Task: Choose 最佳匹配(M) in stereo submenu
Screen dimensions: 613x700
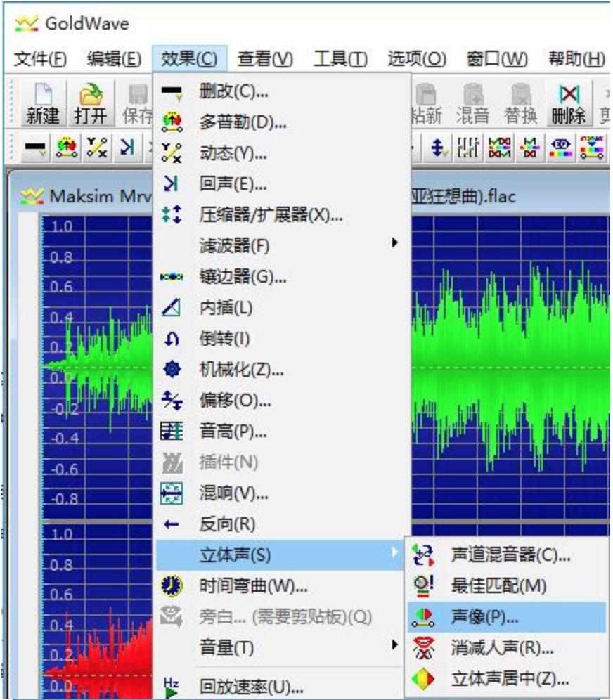Action: coord(507,585)
